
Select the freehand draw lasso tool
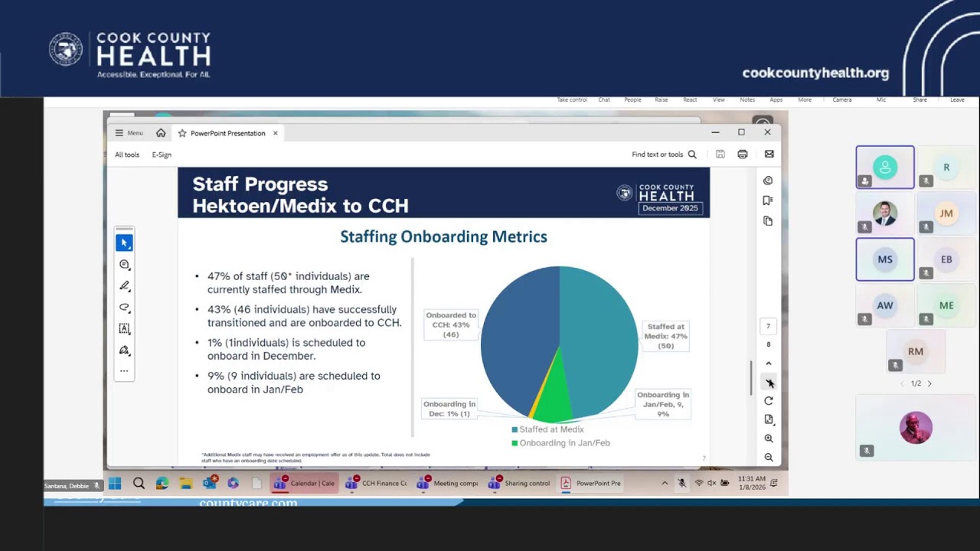coord(124,307)
